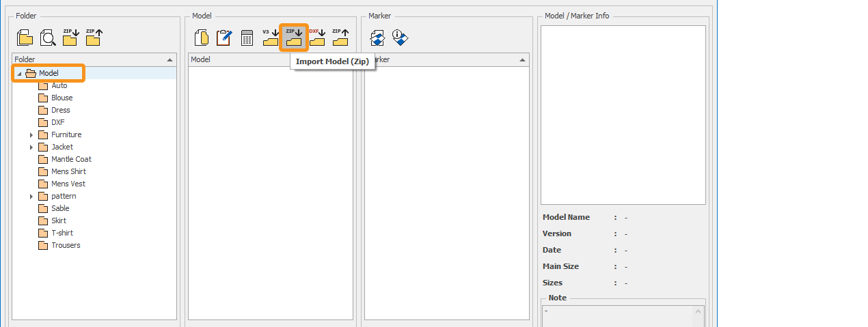Click the edit model clipboard icon
Screen dimensions: 868x327
[223, 38]
